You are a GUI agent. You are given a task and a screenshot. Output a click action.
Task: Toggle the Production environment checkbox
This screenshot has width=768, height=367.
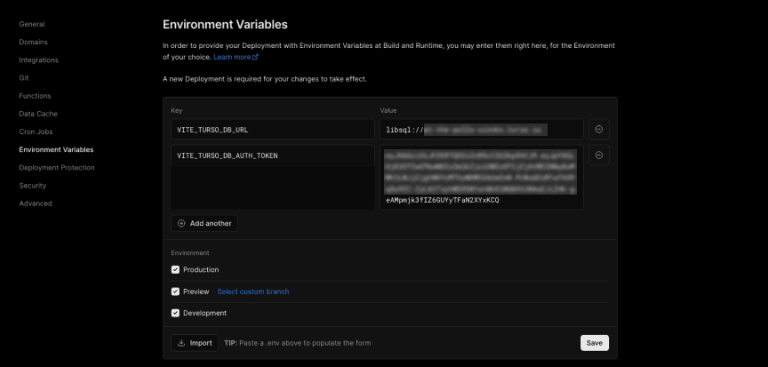[x=175, y=270]
